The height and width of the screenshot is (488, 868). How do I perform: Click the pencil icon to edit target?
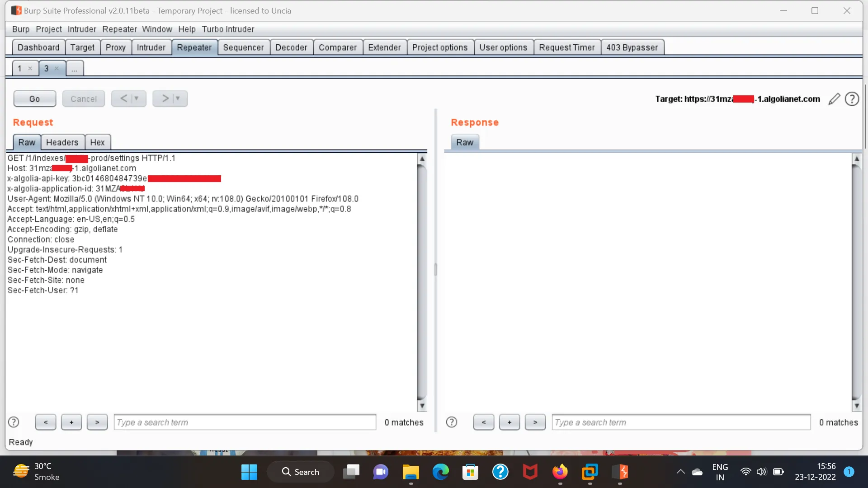click(x=834, y=99)
